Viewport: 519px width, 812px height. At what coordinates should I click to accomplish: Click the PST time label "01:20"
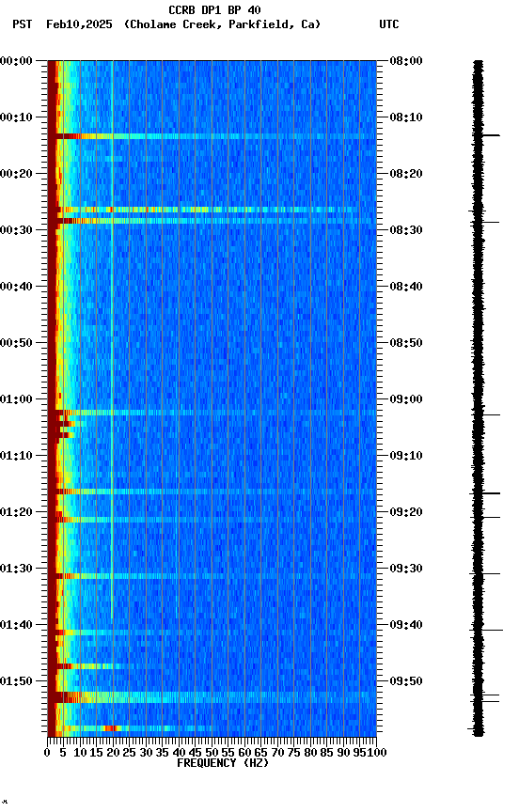tap(16, 512)
